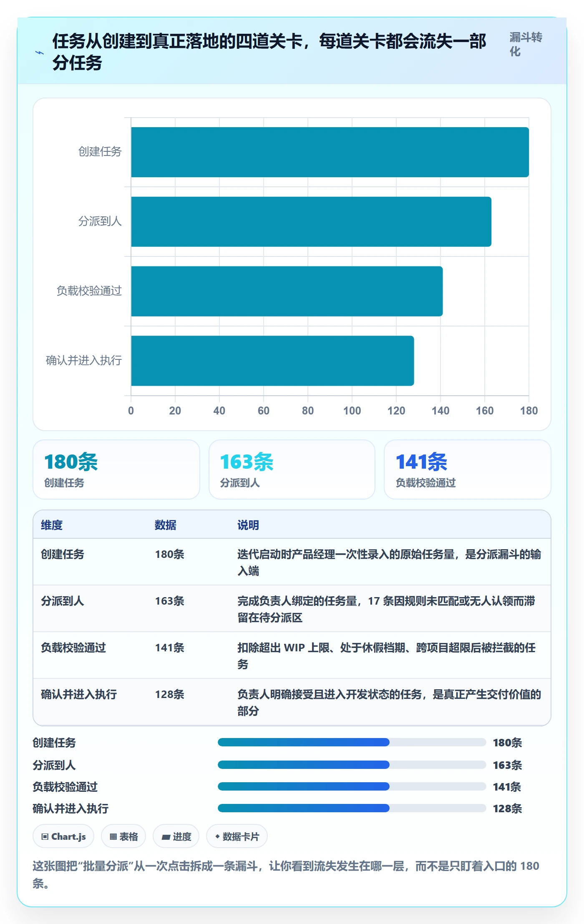Click the 创建任务 y-axis label in chart
Viewport: 584px width, 924px height.
(100, 151)
